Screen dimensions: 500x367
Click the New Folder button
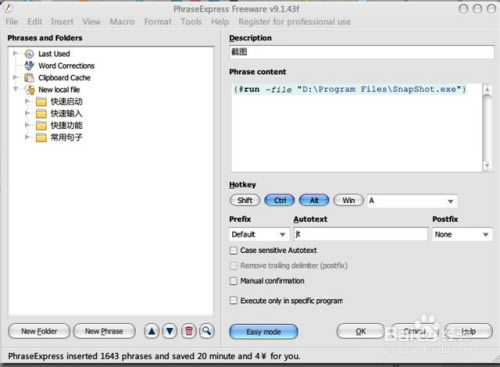(39, 331)
